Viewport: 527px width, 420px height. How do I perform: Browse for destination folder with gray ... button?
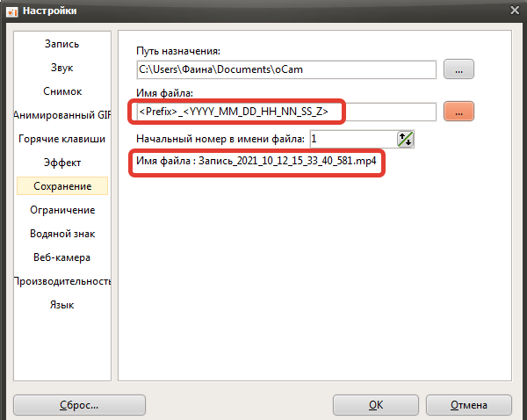click(x=458, y=69)
